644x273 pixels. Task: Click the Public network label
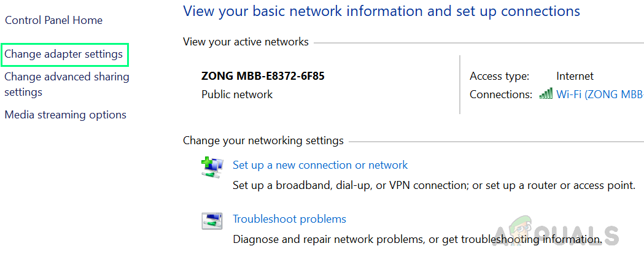pyautogui.click(x=237, y=94)
